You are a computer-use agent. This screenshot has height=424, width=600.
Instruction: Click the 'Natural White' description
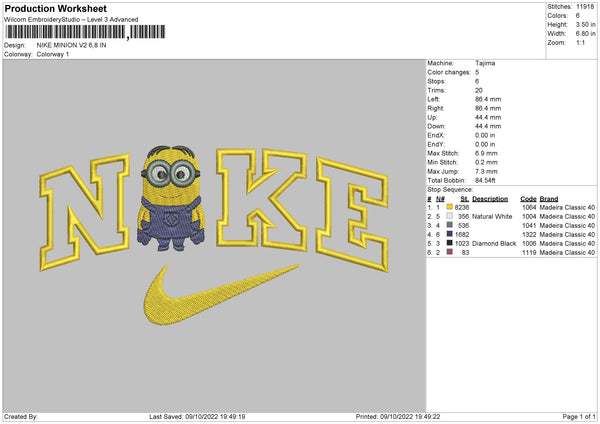point(492,217)
